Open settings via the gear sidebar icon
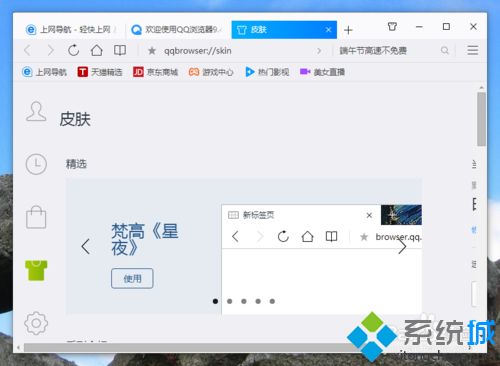 pos(36,323)
